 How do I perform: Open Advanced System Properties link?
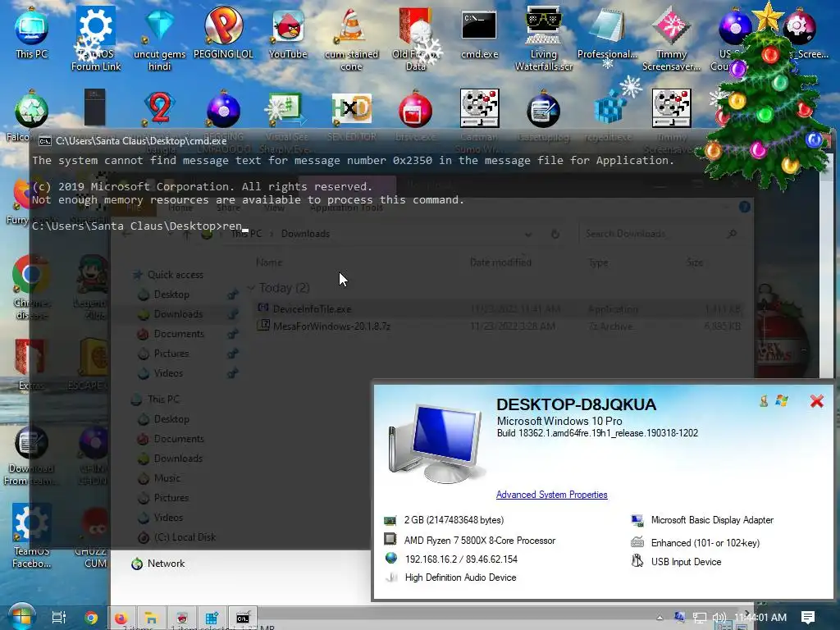(552, 495)
